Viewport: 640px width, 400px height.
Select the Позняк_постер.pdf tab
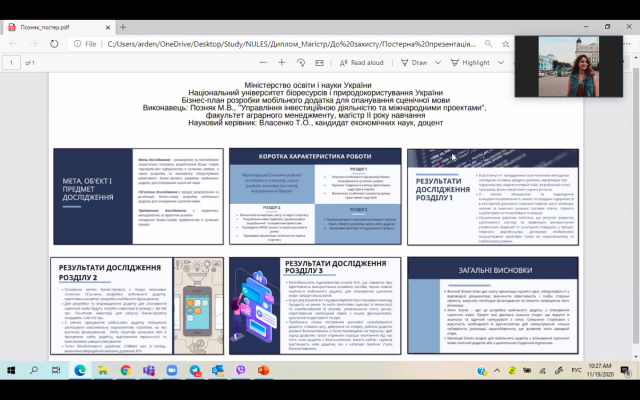pyautogui.click(x=57, y=27)
